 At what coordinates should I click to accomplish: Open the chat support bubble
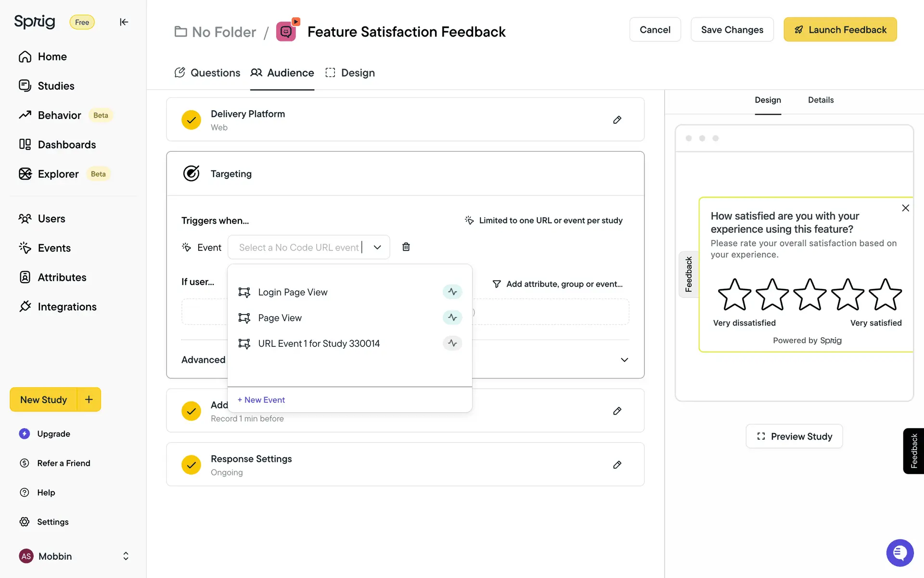click(x=899, y=552)
